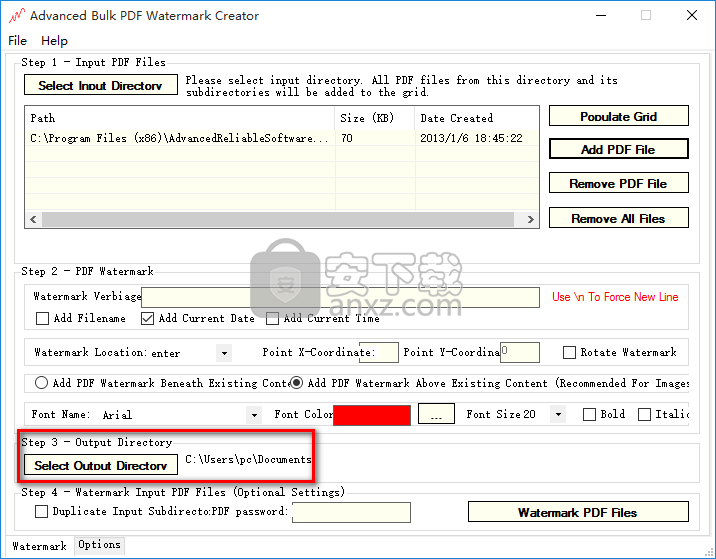Click the Point X-Coordinate input field
This screenshot has width=716, height=559.
pyautogui.click(x=379, y=353)
